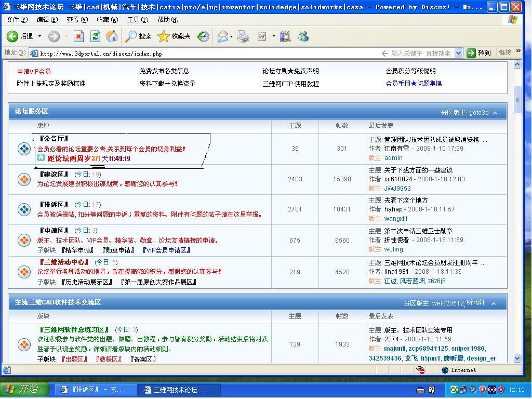Viewport: 532px width, 399px height.
Task: Click the scrollbar up arrow
Action: (x=517, y=64)
